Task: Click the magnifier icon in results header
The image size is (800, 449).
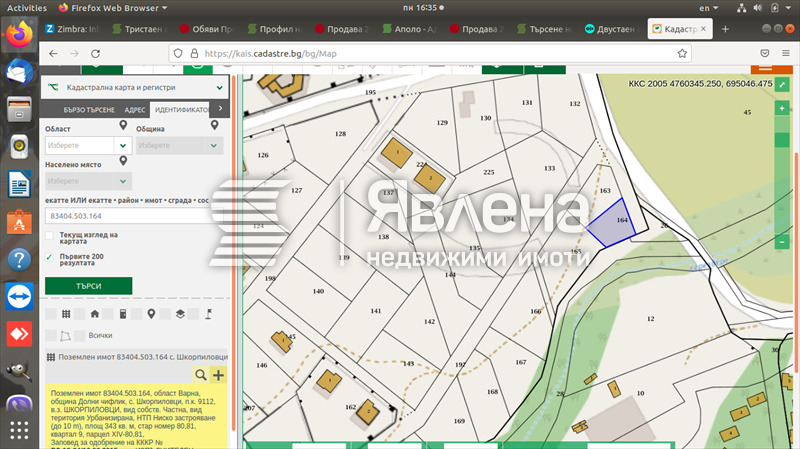Action: [x=201, y=374]
